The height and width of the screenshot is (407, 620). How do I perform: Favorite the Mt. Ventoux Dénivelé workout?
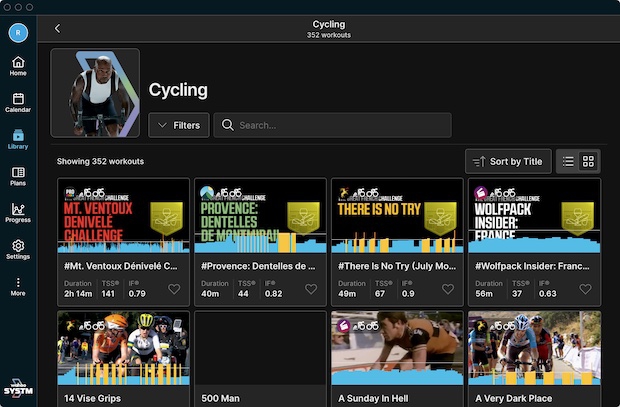click(174, 289)
